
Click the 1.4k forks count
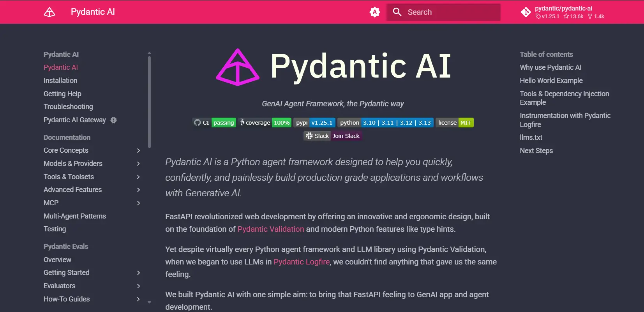pyautogui.click(x=596, y=16)
